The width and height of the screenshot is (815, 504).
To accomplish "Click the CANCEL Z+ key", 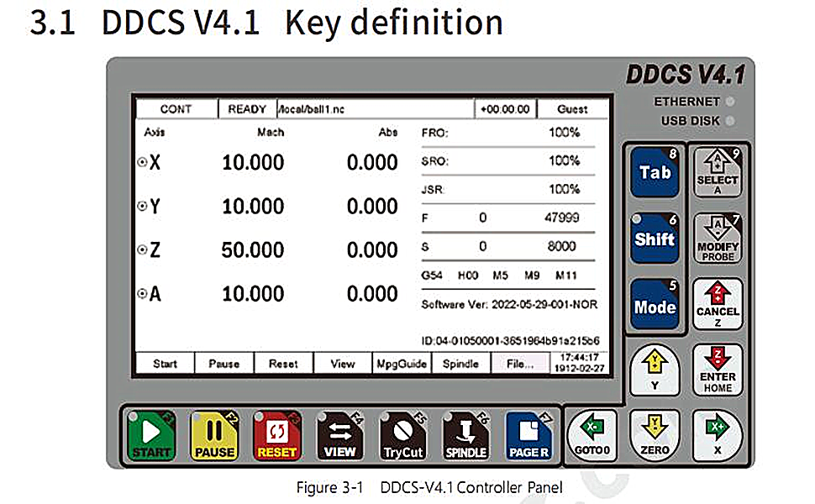I will point(718,304).
